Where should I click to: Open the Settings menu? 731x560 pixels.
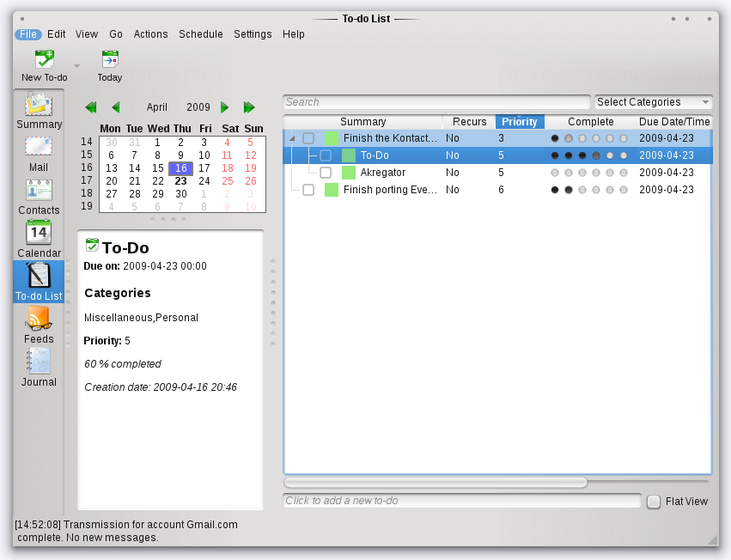[253, 34]
